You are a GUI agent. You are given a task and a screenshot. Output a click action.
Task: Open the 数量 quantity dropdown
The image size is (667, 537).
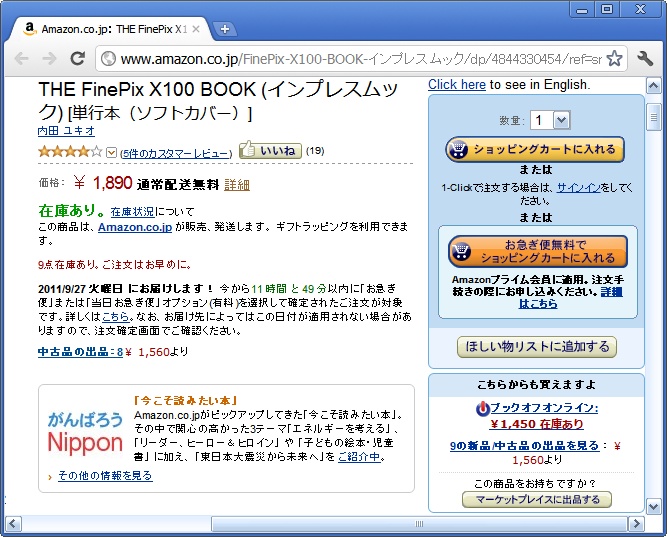550,120
